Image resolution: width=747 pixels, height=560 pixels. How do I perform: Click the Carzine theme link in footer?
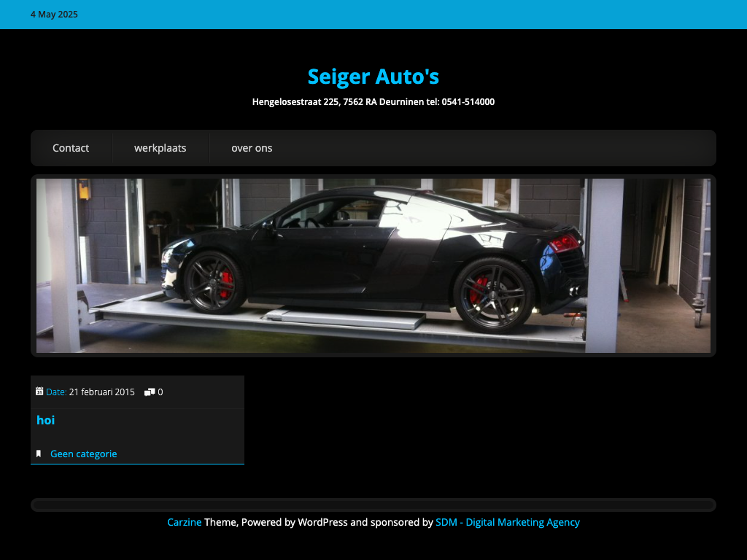pyautogui.click(x=184, y=522)
